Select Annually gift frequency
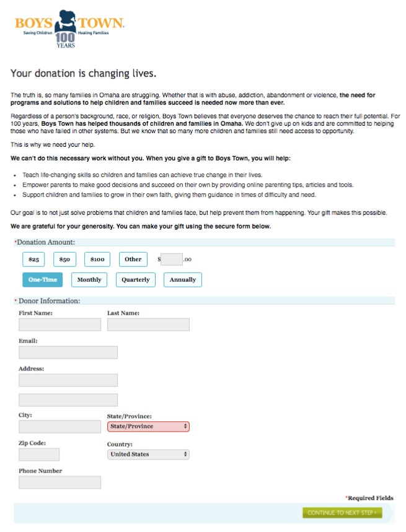The width and height of the screenshot is (406, 532). pos(183,280)
